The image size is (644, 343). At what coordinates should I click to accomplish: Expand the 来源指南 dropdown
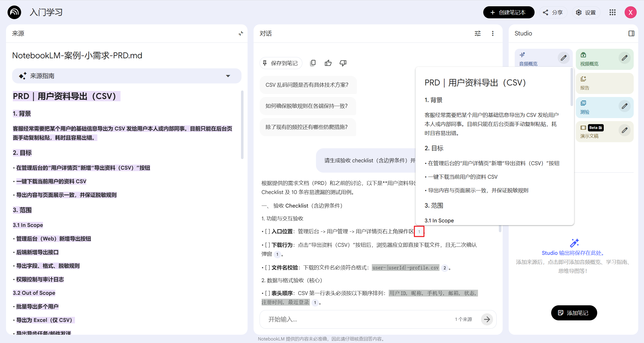pyautogui.click(x=127, y=76)
